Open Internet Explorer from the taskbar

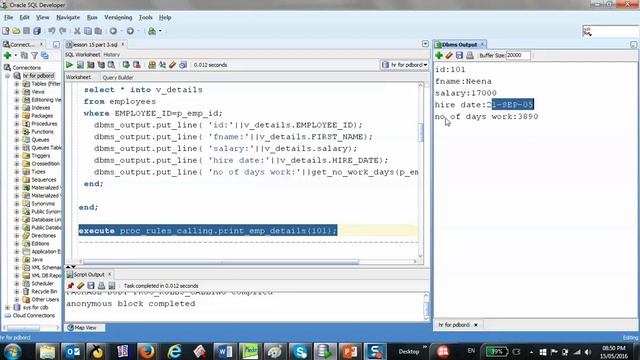(x=175, y=351)
